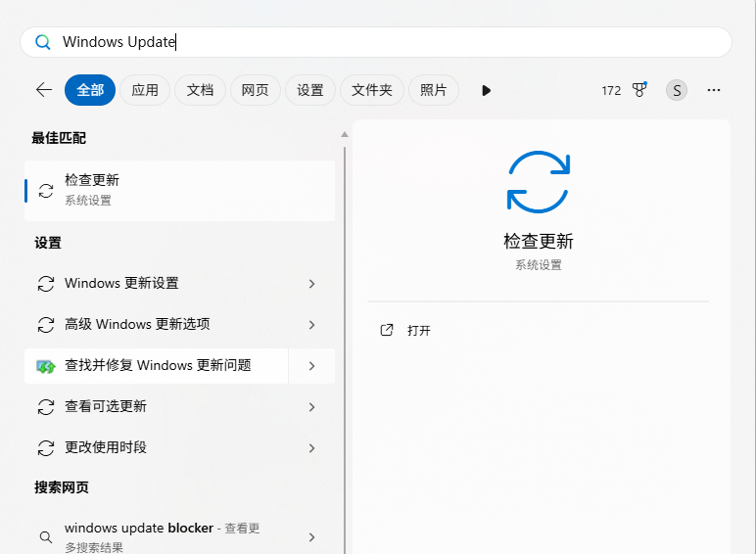756x554 pixels.
Task: Click the search magnifier icon in search box
Action: click(43, 42)
